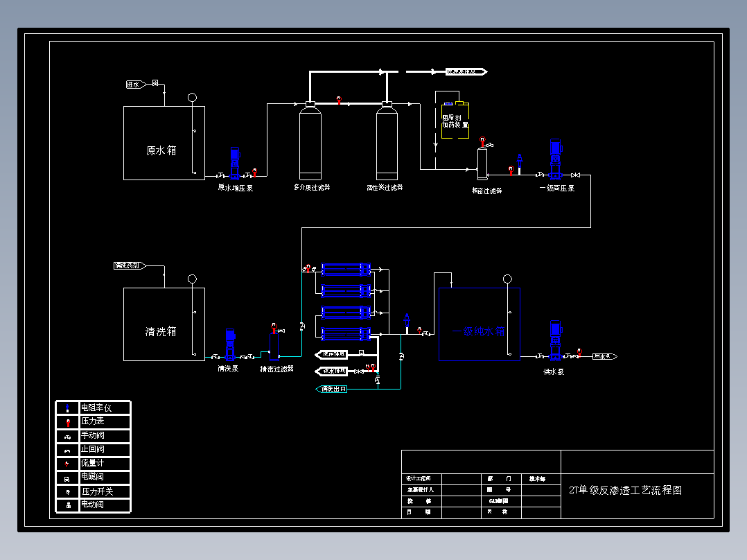747x560 pixels.
Task: Select the blue 一级纯水箱 tank label
Action: [478, 331]
